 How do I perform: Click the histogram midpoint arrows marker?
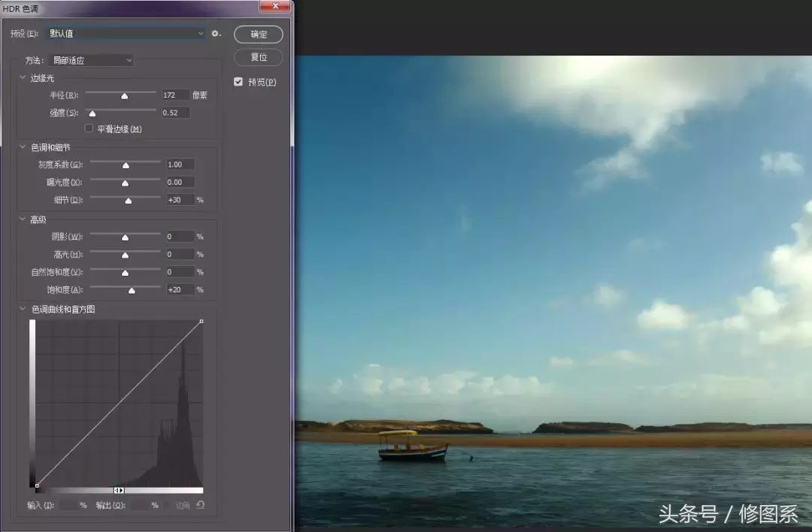pyautogui.click(x=119, y=490)
